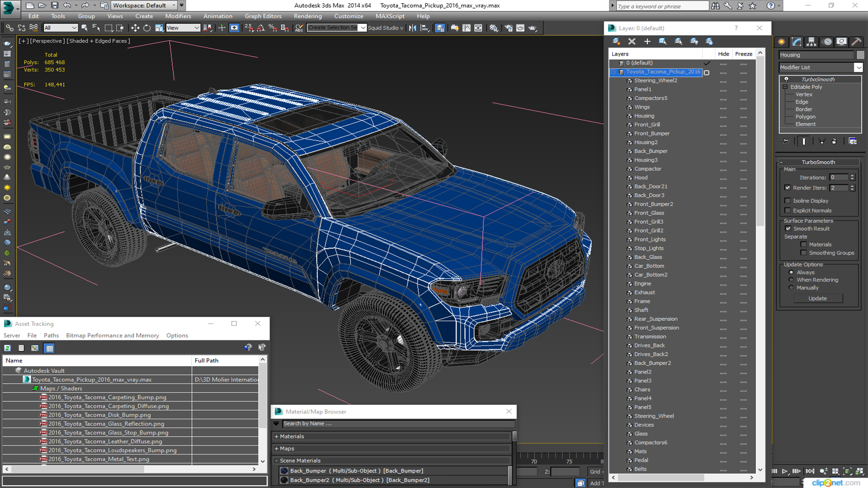The height and width of the screenshot is (488, 868).
Task: Open the Rendering menu
Action: pos(307,16)
